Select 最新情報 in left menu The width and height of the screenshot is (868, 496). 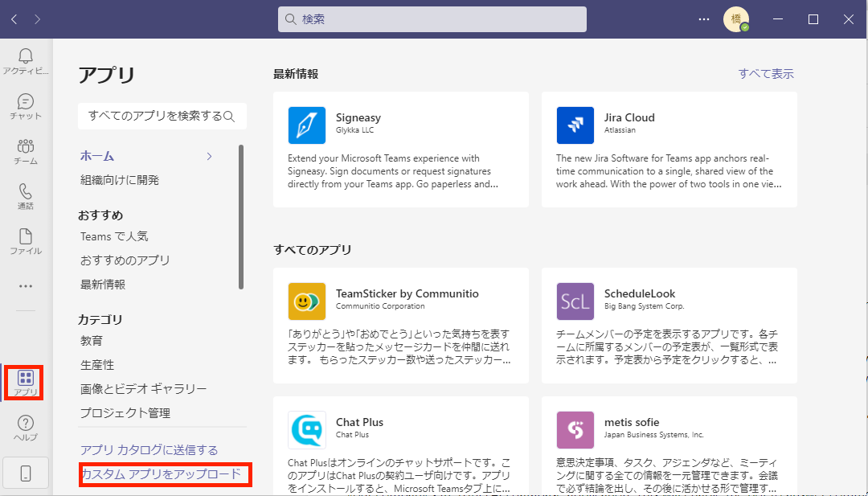pos(103,285)
